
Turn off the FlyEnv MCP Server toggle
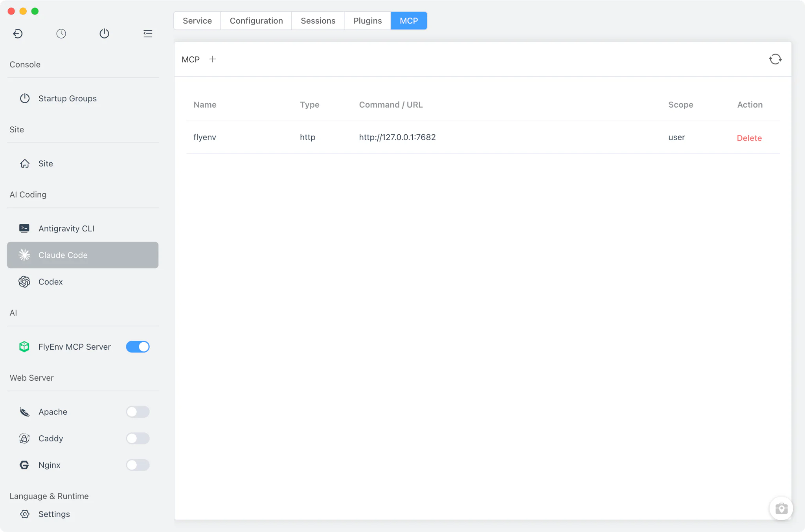[x=138, y=347]
